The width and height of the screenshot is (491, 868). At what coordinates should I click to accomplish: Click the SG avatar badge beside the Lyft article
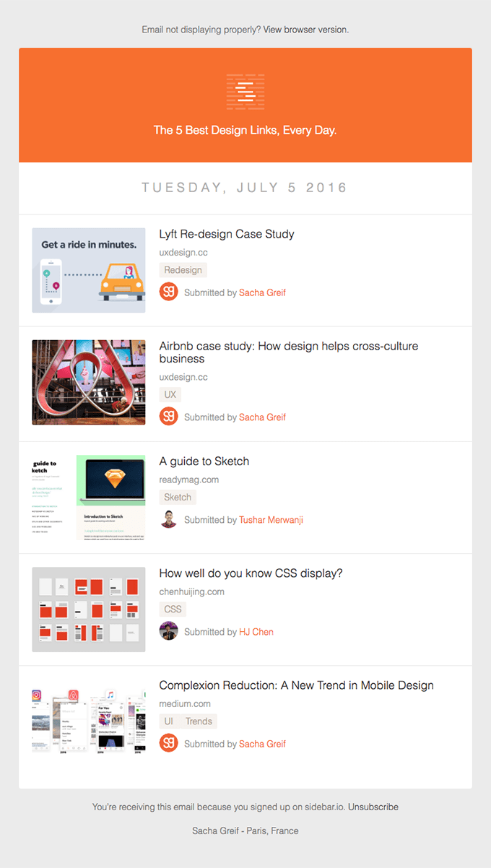168,292
